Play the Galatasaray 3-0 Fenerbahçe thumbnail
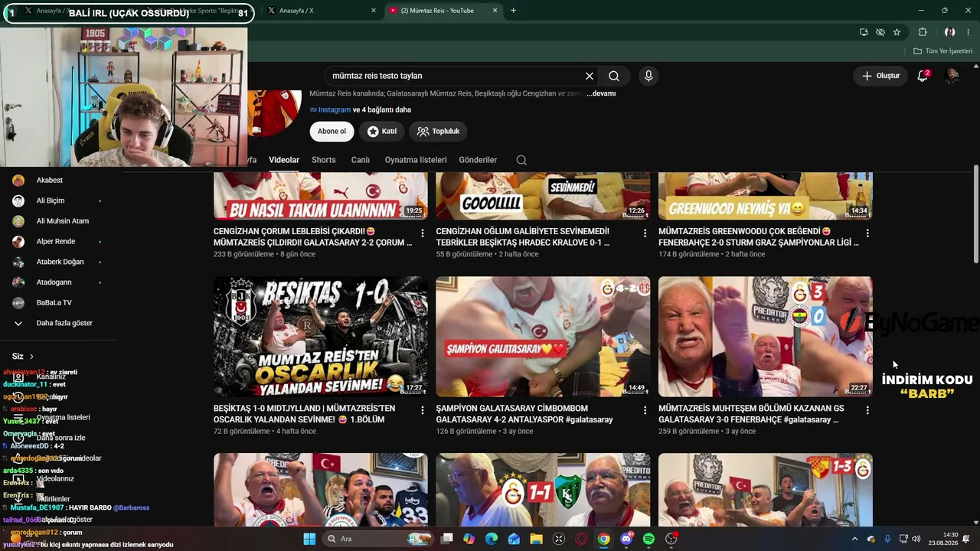Viewport: 980px width, 551px height. 766,337
